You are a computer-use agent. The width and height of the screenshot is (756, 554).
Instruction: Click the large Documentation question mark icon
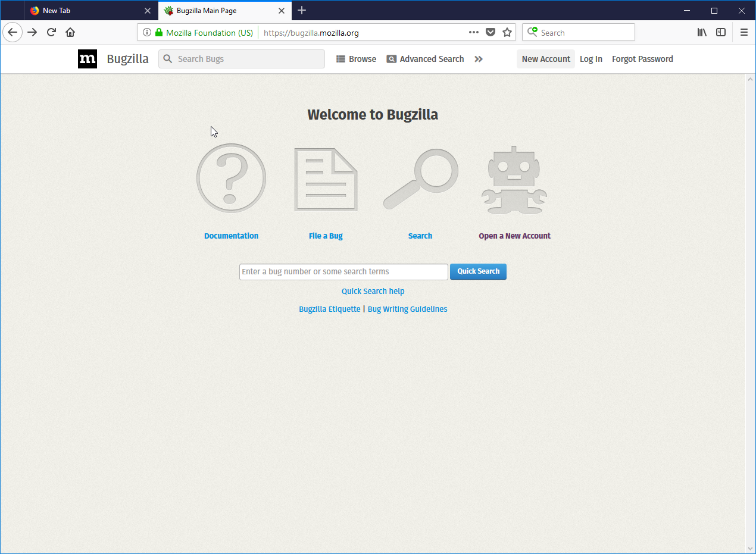pyautogui.click(x=232, y=178)
